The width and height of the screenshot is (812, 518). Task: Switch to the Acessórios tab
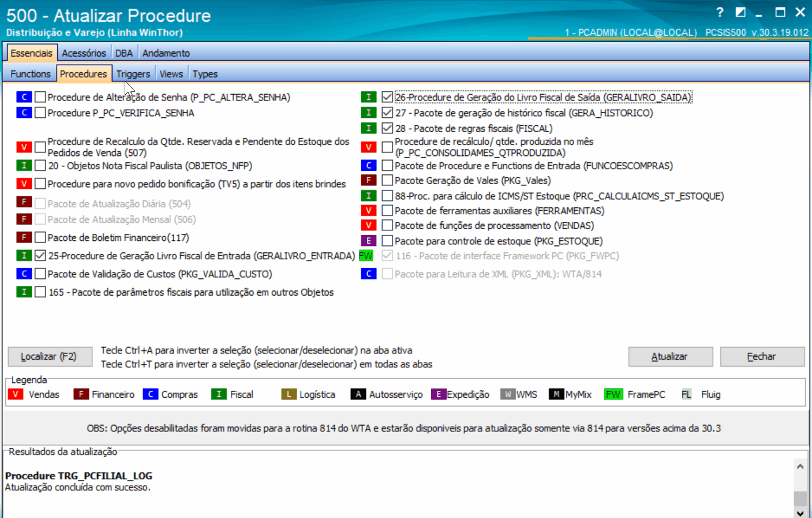click(x=84, y=53)
